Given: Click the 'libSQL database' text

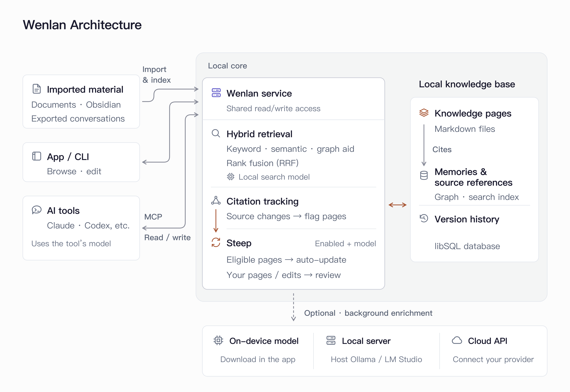Looking at the screenshot, I should point(467,246).
